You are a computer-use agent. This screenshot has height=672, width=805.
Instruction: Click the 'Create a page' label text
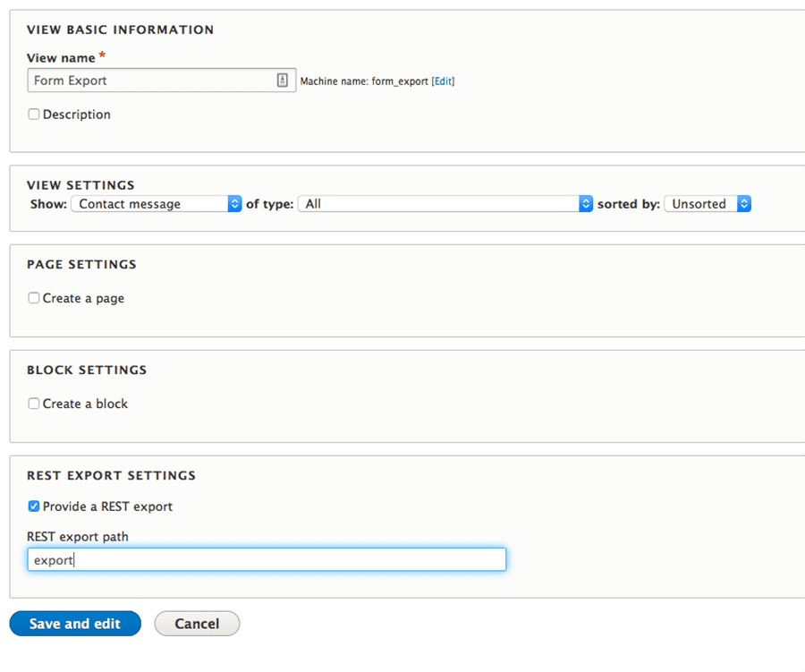[83, 299]
